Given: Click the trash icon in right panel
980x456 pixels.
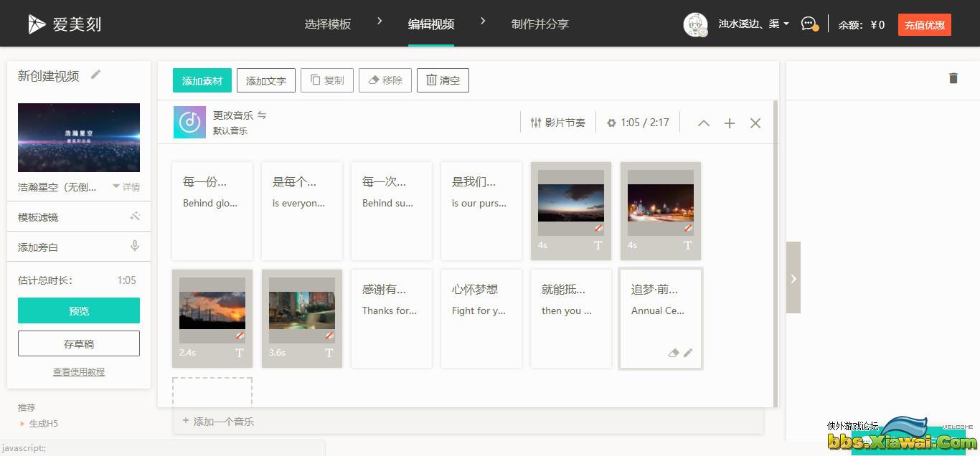Looking at the screenshot, I should (953, 78).
